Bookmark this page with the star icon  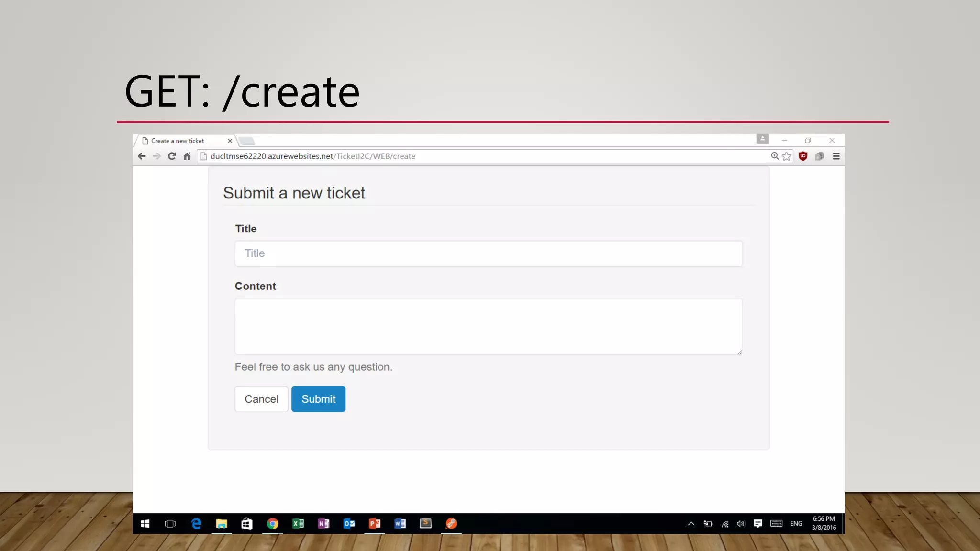point(786,156)
